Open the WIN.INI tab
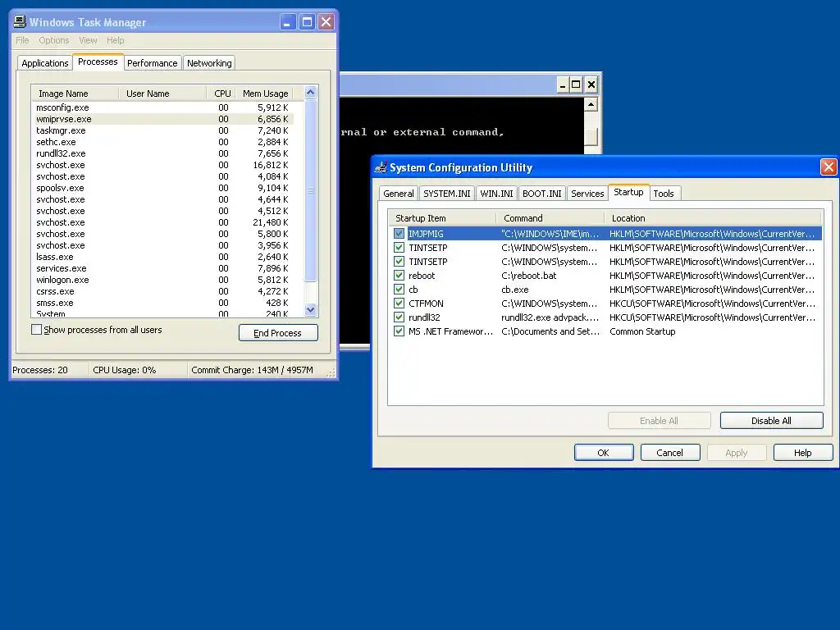840x630 pixels. (496, 194)
